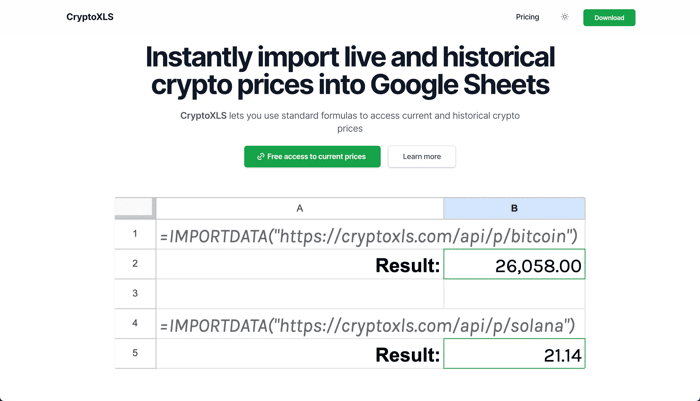
Task: Toggle the light/dark theme sun icon
Action: (x=565, y=17)
